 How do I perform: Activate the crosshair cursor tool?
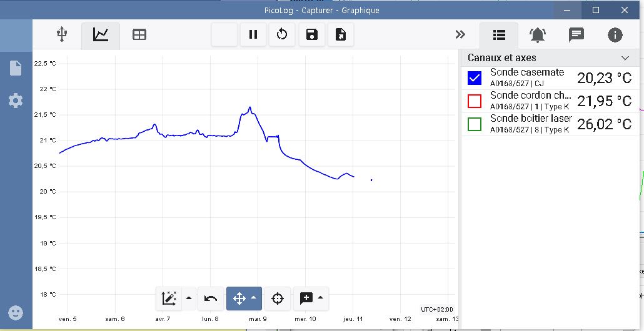click(278, 299)
